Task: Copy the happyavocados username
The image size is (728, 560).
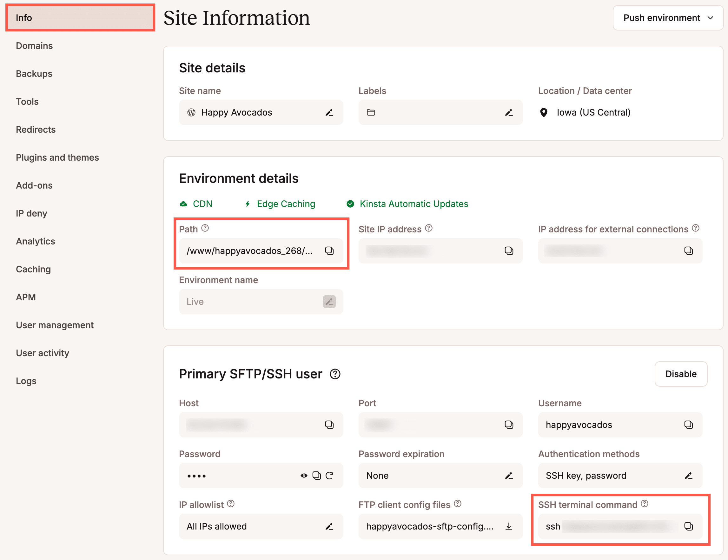Action: pos(688,425)
